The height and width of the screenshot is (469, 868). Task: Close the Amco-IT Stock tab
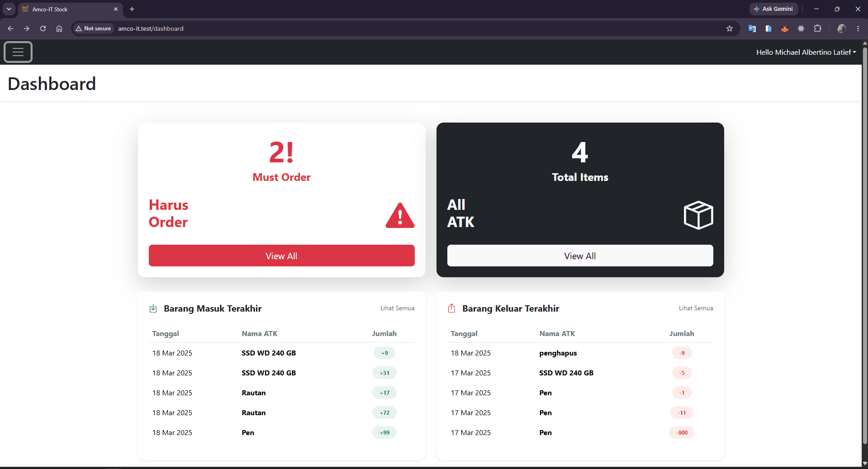pyautogui.click(x=116, y=9)
